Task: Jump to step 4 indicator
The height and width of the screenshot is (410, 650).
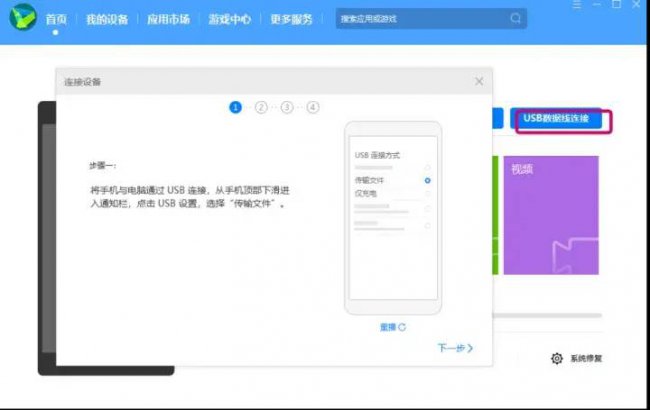Action: coord(313,107)
